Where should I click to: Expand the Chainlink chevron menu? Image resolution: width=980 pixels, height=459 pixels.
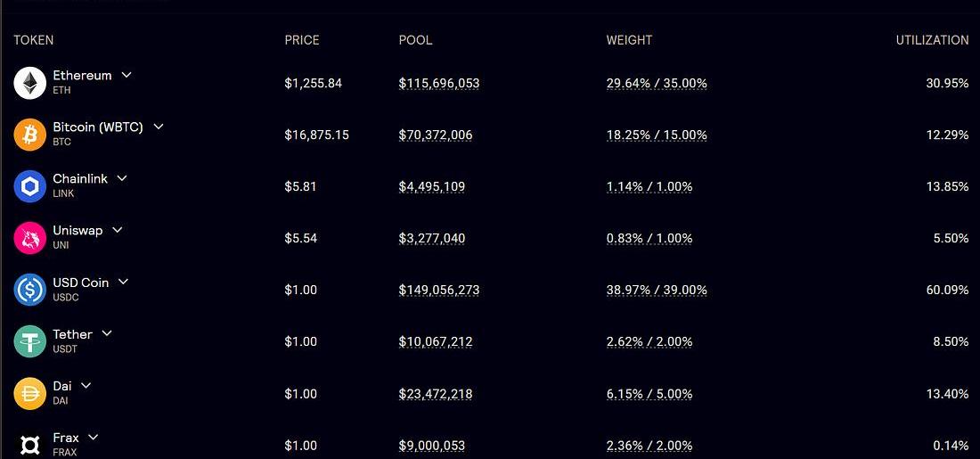[123, 178]
